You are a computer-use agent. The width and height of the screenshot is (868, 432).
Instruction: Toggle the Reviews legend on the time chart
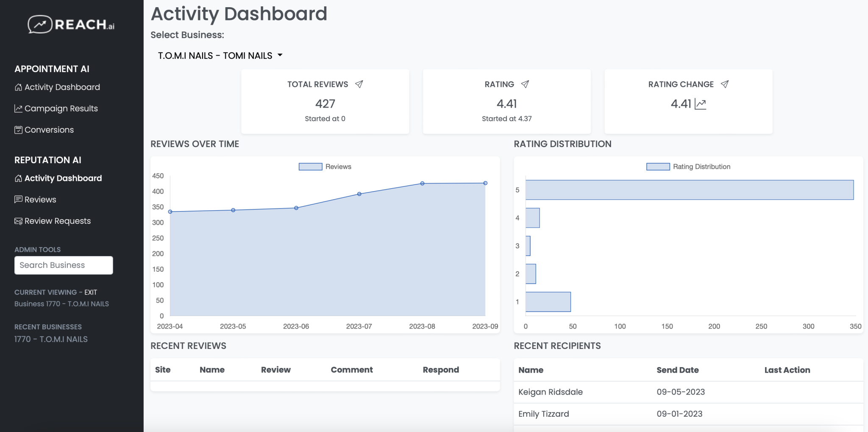[325, 166]
